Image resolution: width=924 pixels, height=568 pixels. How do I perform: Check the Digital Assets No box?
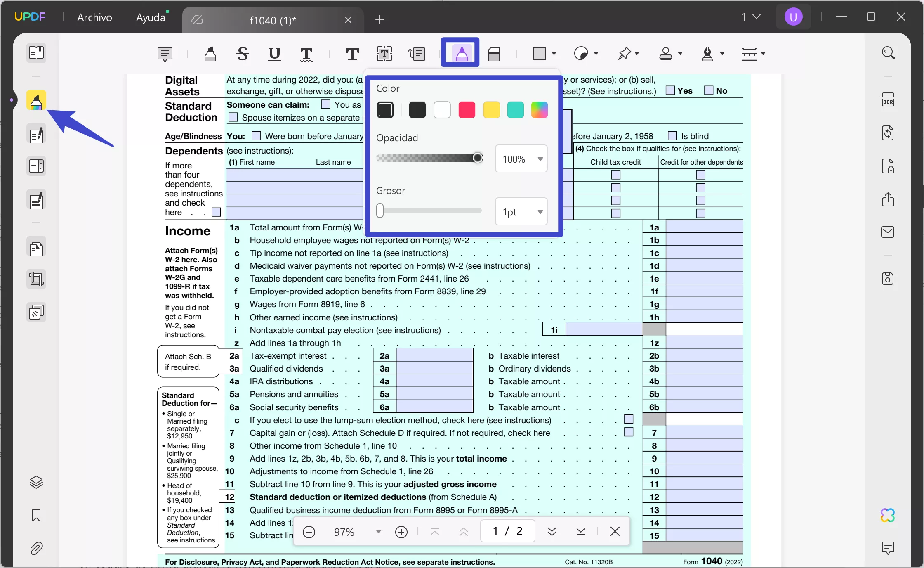[709, 90]
